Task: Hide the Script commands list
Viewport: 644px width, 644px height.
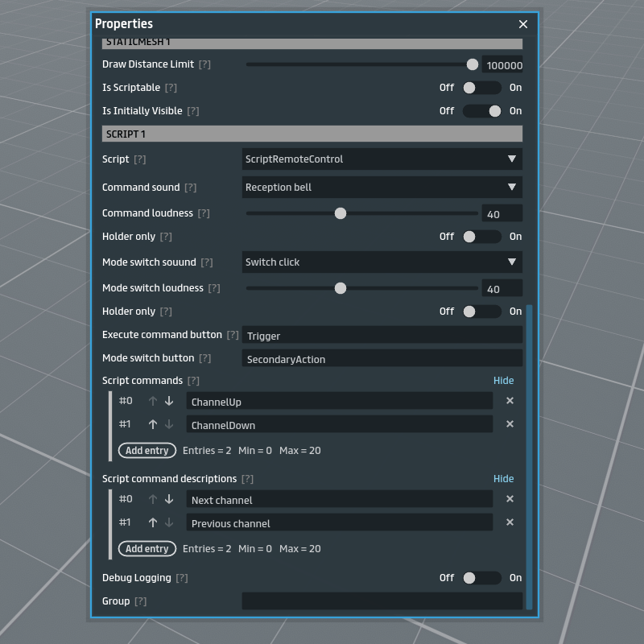Action: click(503, 381)
